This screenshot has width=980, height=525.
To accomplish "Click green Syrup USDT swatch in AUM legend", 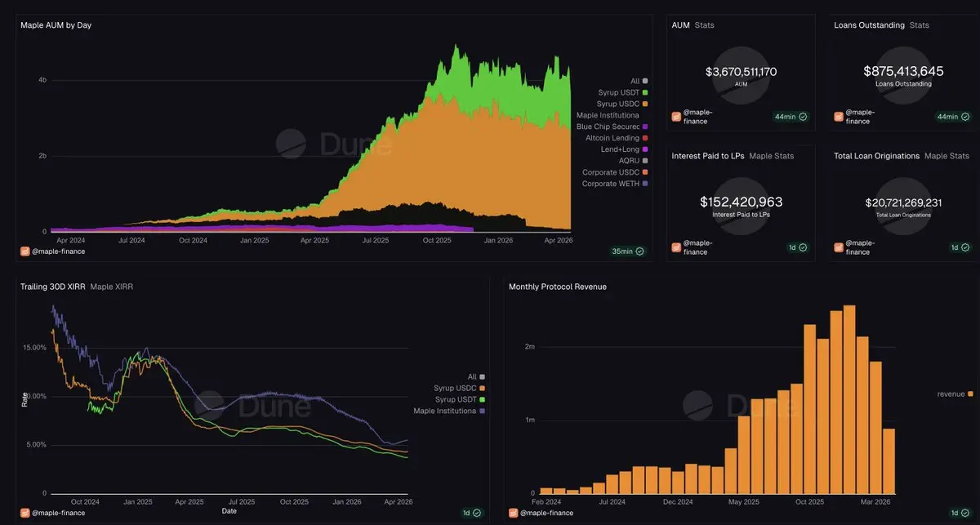I will coord(645,92).
